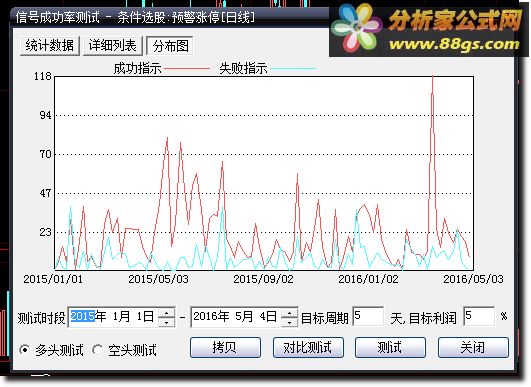Screen dimensions: 531x387
Task: Decrease the end date with down spinner
Action: pos(290,322)
